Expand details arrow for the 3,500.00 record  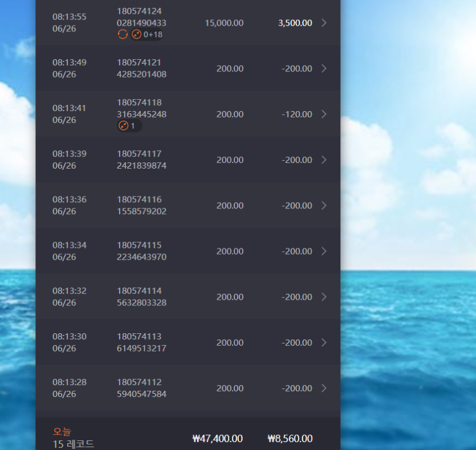(324, 23)
